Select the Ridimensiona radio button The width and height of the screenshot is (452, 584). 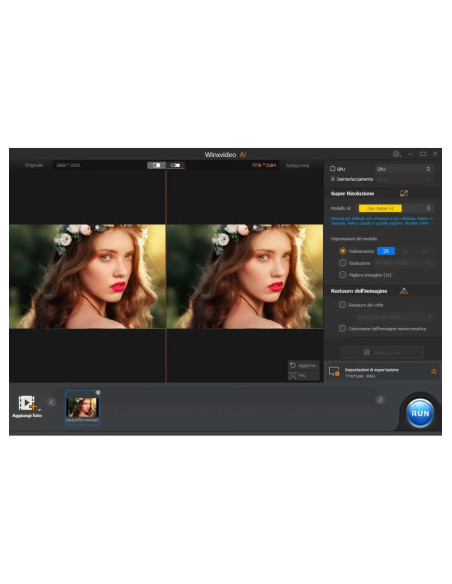[x=343, y=251]
